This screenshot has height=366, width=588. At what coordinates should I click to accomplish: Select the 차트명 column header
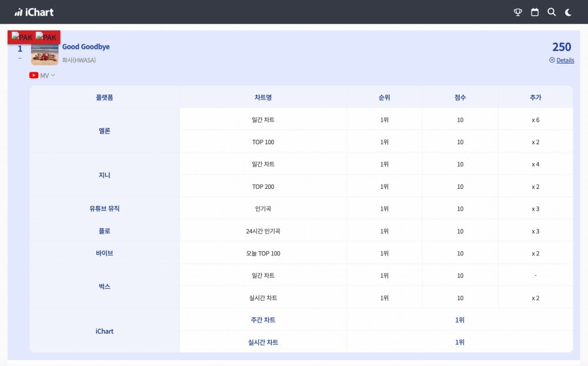(x=263, y=97)
